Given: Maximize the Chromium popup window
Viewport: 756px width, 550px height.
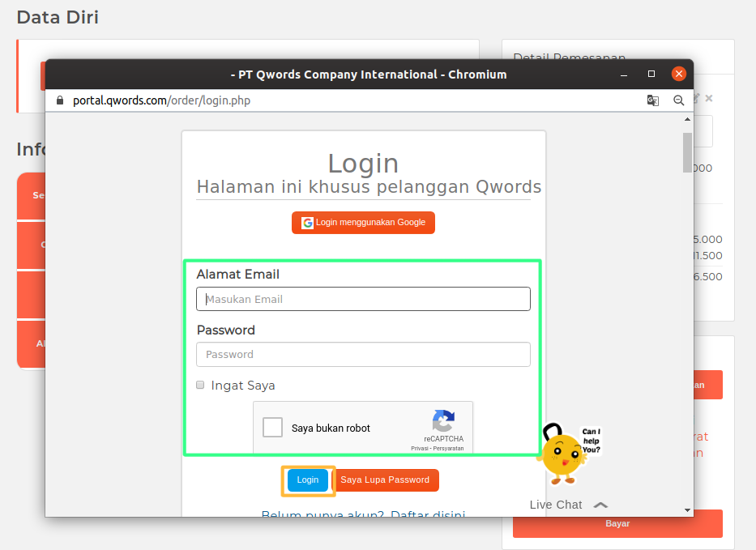Looking at the screenshot, I should pyautogui.click(x=651, y=74).
